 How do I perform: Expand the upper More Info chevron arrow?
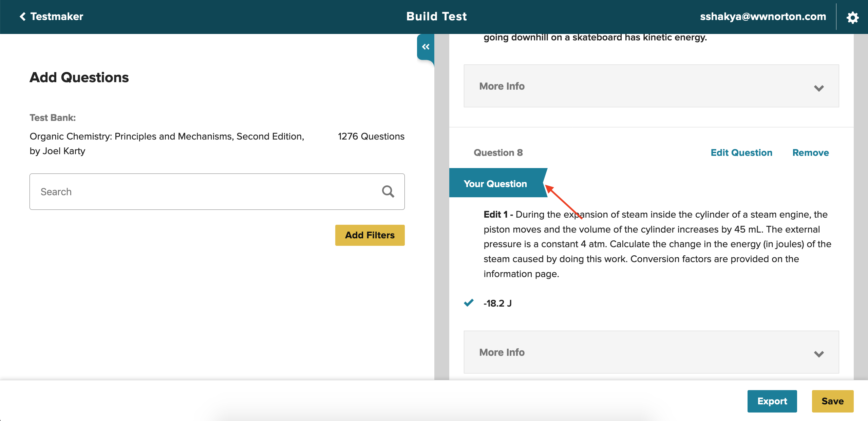coord(818,88)
